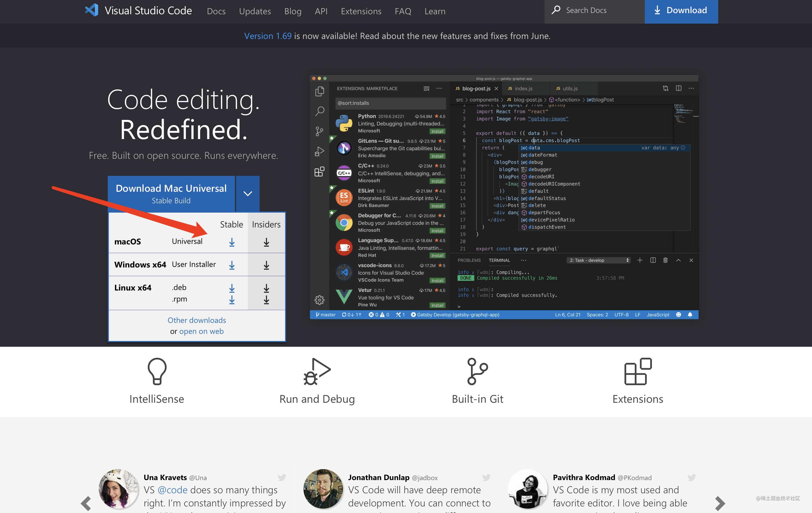Click the Run and Debug icon

[x=317, y=371]
